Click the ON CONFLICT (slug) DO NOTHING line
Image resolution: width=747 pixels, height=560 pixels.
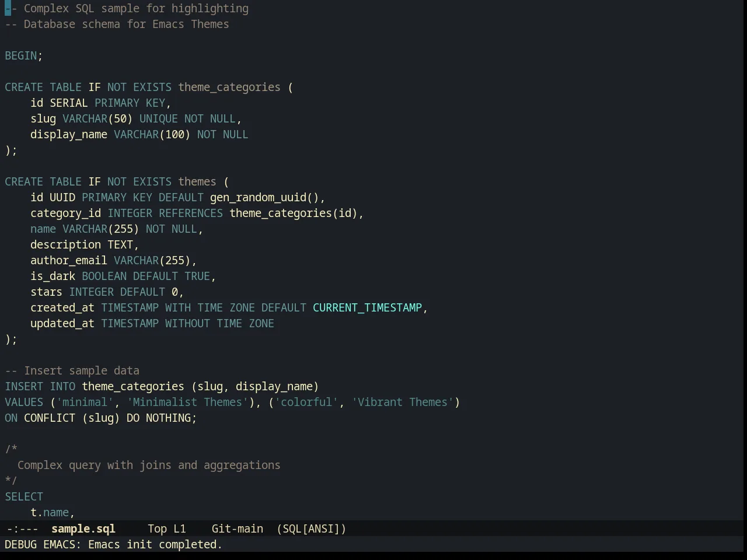pyautogui.click(x=101, y=418)
